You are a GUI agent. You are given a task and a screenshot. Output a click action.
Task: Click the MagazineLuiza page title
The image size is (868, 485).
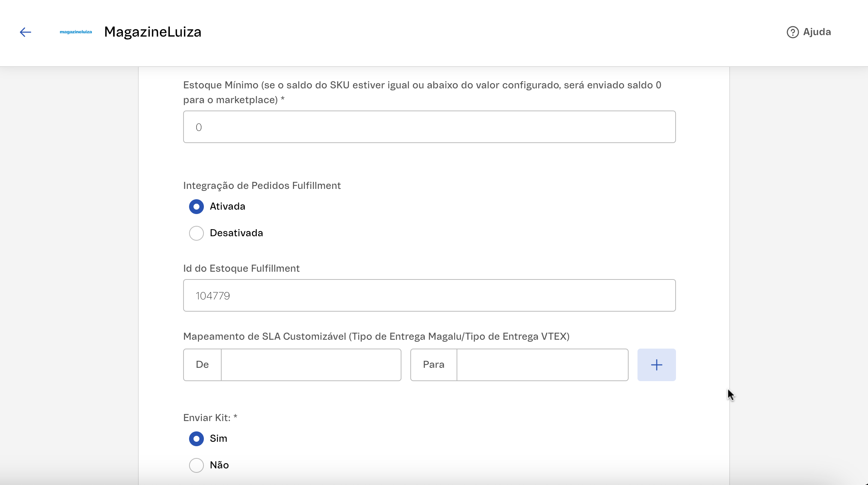click(153, 32)
